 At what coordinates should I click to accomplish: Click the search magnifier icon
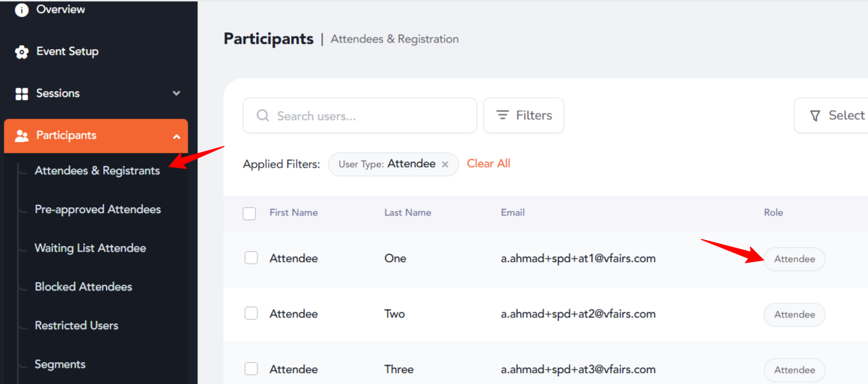click(263, 116)
